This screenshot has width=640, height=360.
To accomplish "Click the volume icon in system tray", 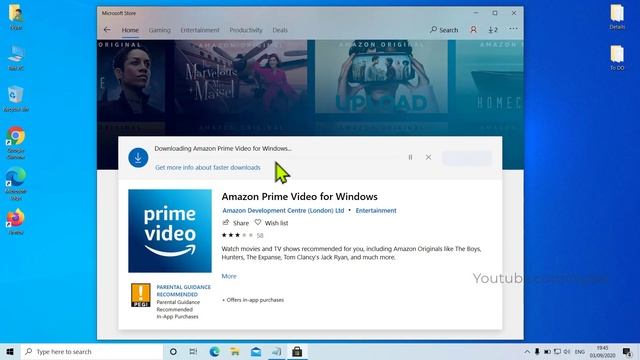I will 567,351.
